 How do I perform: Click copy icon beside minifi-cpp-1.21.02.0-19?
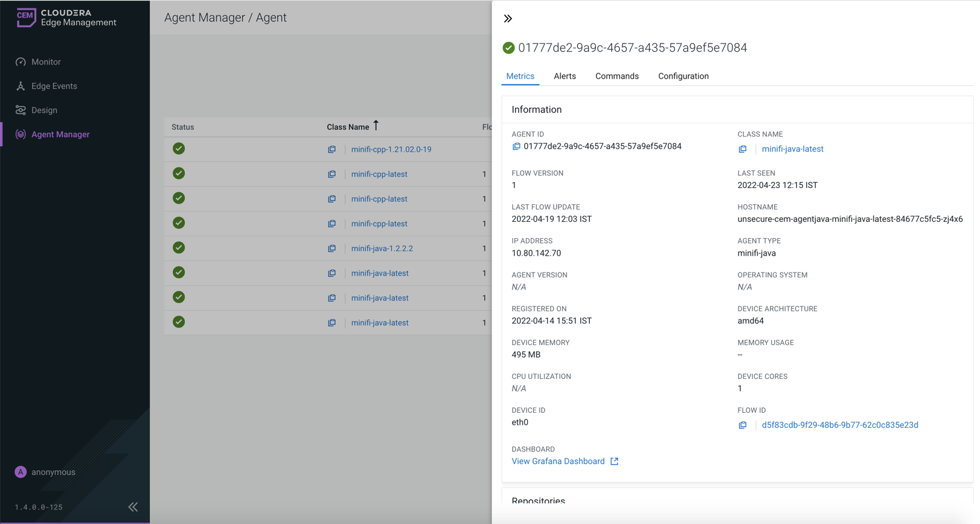(332, 149)
